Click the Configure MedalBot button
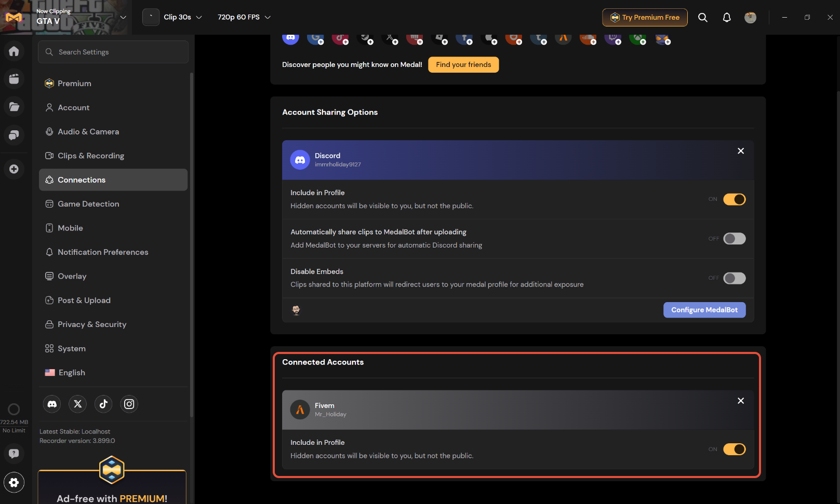Viewport: 840px width, 504px height. (704, 310)
